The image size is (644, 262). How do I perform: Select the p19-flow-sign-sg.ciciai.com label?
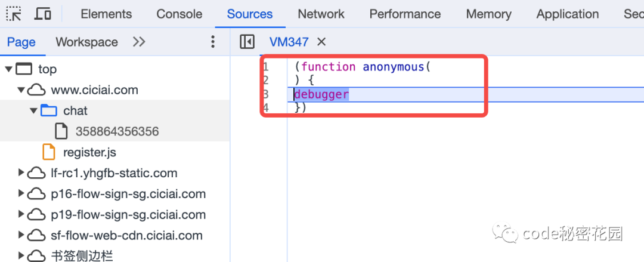(128, 215)
